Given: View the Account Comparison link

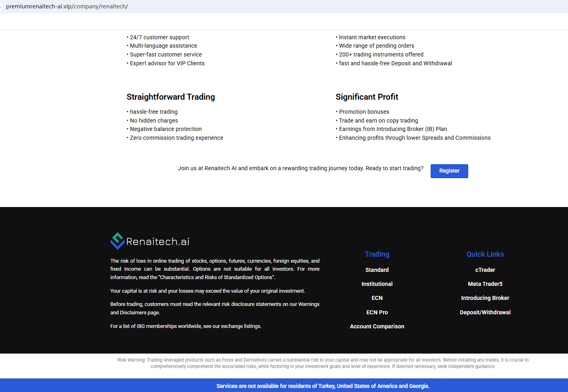Looking at the screenshot, I should pyautogui.click(x=377, y=326).
